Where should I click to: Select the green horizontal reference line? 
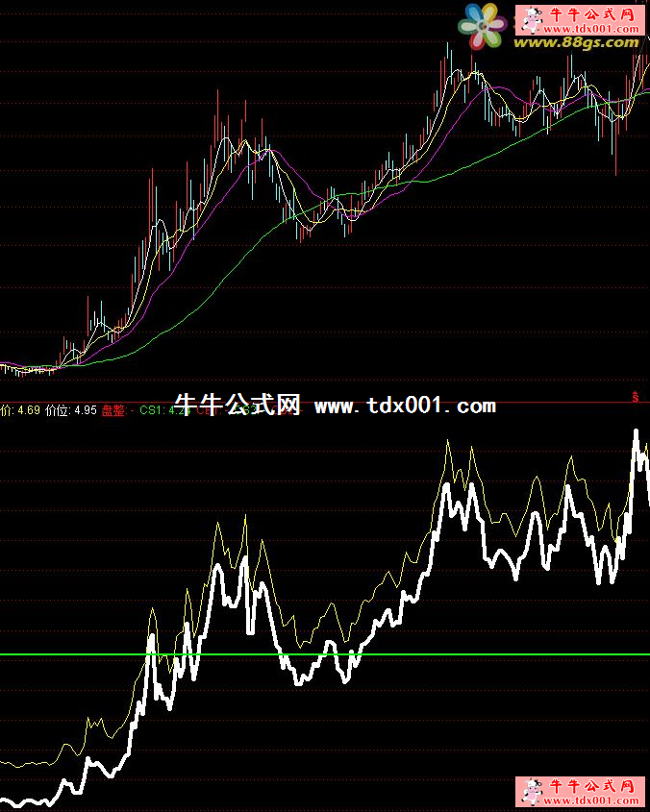325,654
